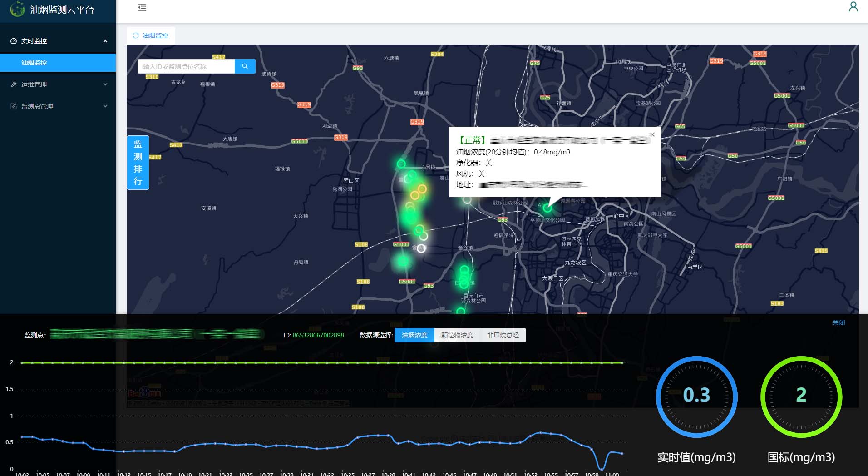The width and height of the screenshot is (868, 476).
Task: Open user profile icon in header
Action: 853,7
